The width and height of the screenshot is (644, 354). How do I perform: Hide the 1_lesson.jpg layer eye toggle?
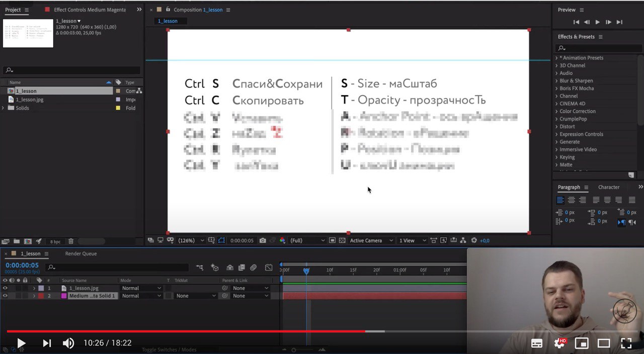pyautogui.click(x=5, y=289)
